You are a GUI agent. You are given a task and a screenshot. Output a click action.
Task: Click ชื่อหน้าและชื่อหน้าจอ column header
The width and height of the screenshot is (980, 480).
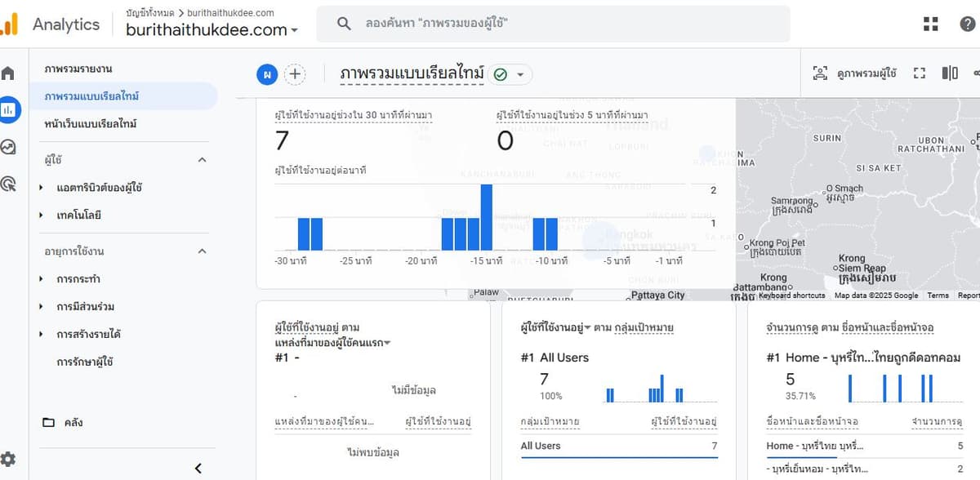point(813,421)
